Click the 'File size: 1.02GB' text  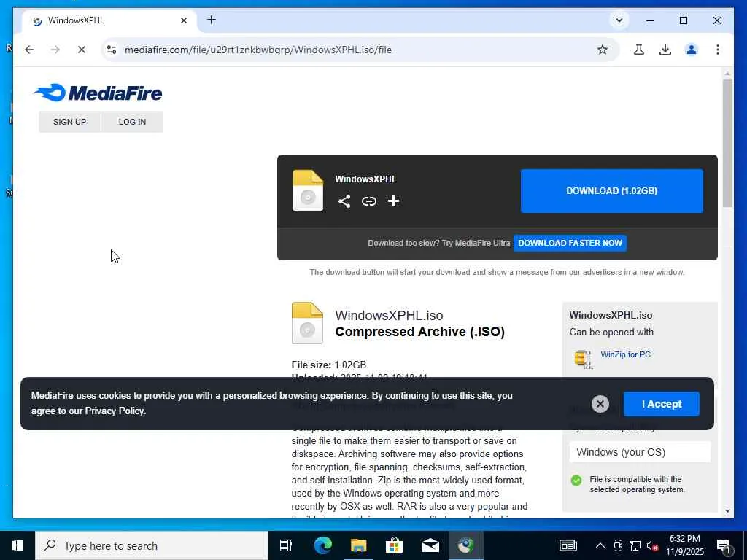point(329,365)
